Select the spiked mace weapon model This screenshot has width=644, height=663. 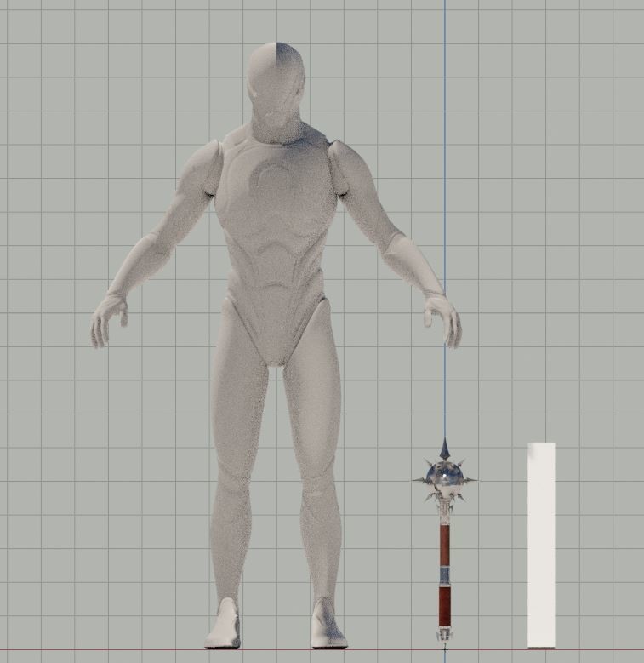pyautogui.click(x=444, y=544)
